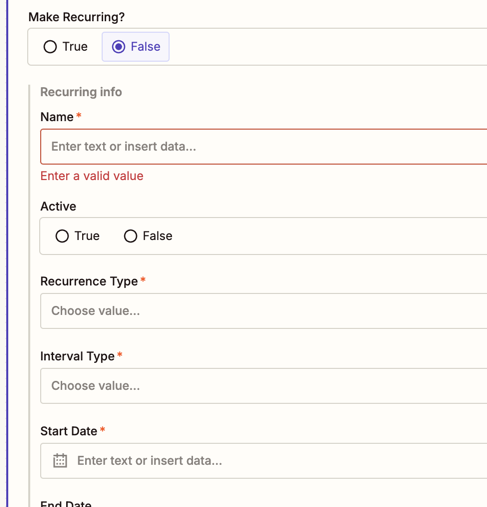The height and width of the screenshot is (507, 487).
Task: Click the Recurring info section heading
Action: (x=81, y=92)
